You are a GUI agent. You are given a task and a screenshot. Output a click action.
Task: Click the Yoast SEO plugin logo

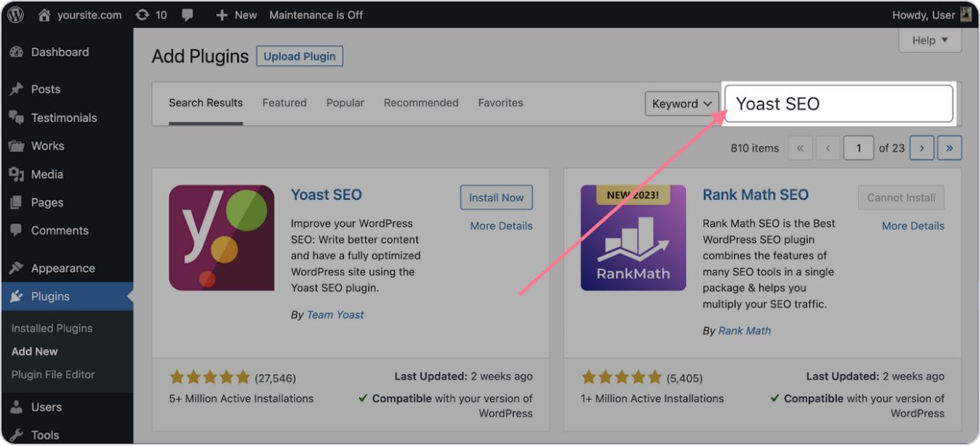pyautogui.click(x=221, y=238)
